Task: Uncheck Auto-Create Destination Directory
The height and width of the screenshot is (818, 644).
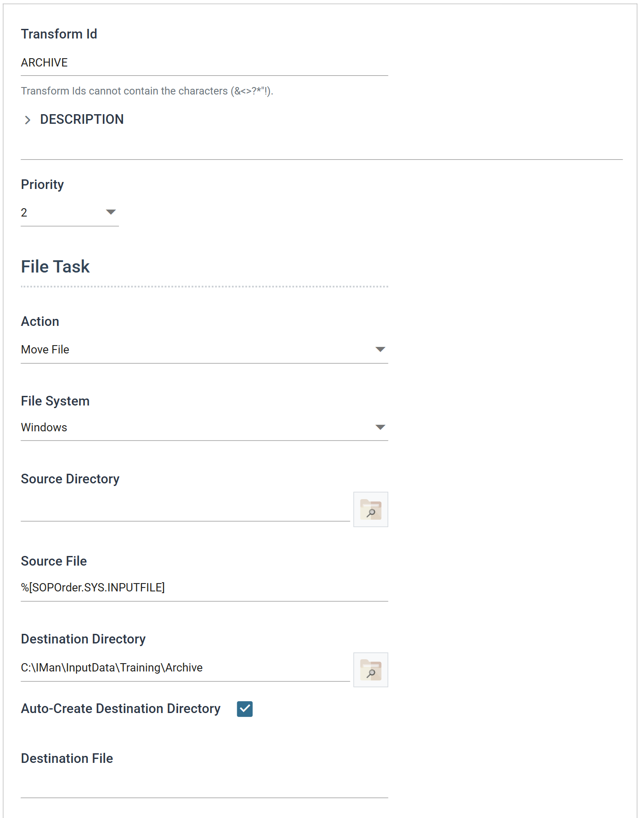Action: (x=245, y=709)
